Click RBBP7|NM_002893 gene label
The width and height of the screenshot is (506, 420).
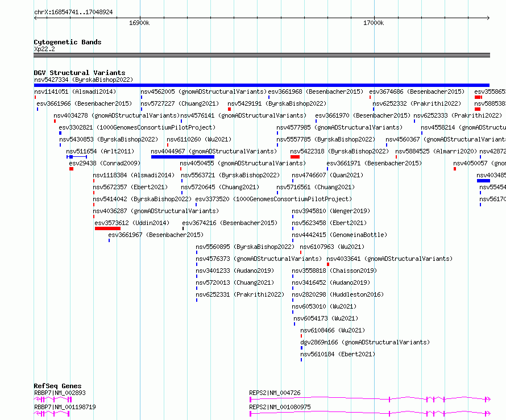[x=60, y=393]
